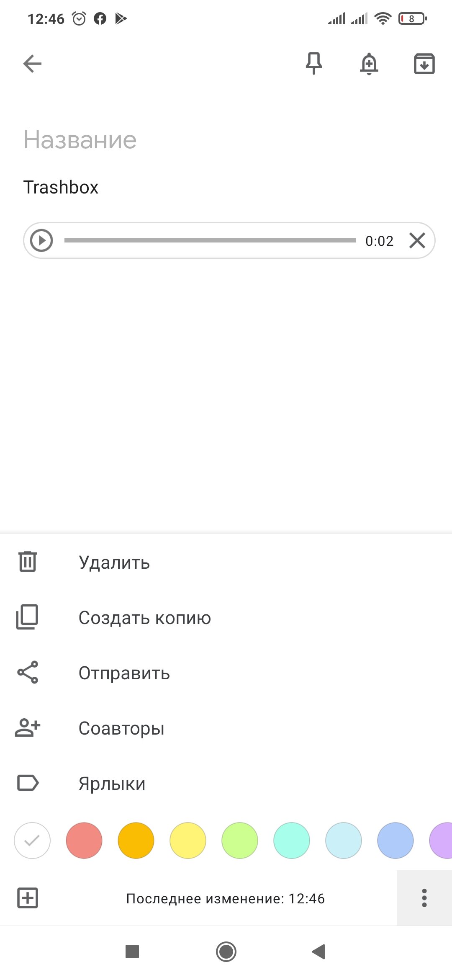The width and height of the screenshot is (452, 980).
Task: Pick the orange color swatch
Action: pyautogui.click(x=136, y=841)
